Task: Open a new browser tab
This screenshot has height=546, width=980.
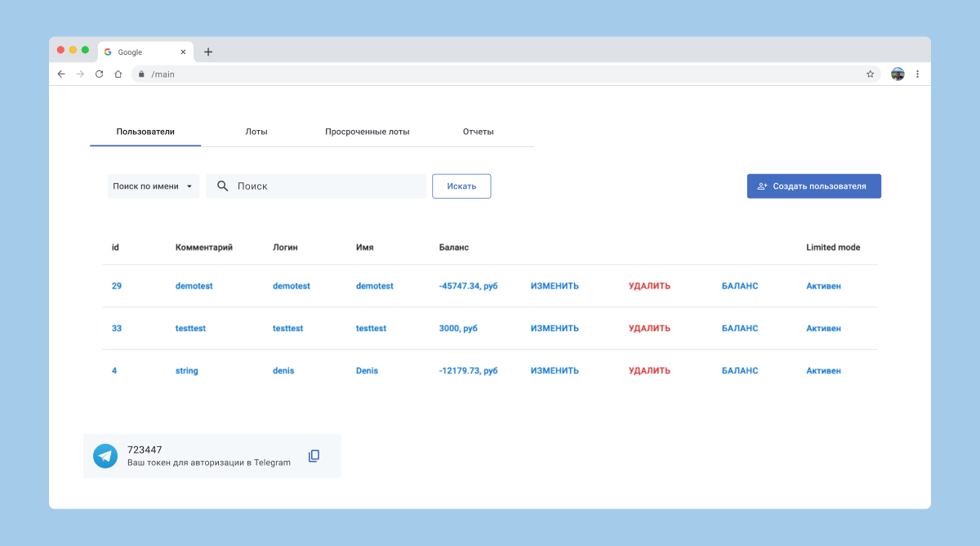Action: (x=208, y=51)
